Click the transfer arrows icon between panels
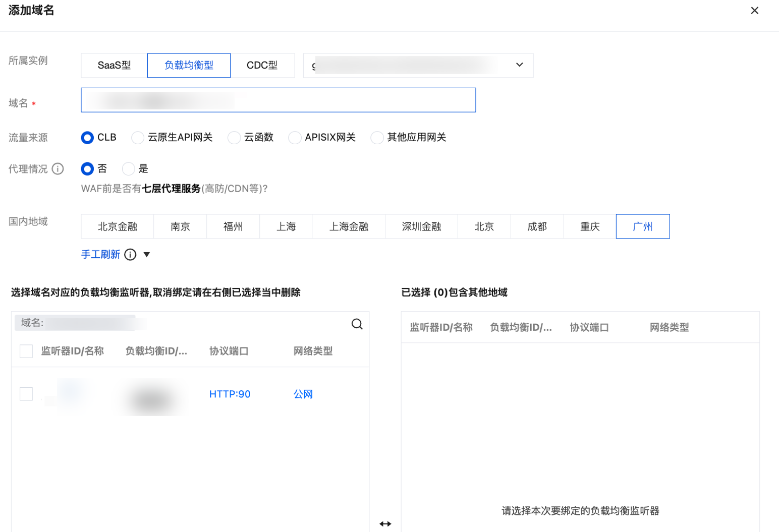The height and width of the screenshot is (532, 779). coord(385,524)
